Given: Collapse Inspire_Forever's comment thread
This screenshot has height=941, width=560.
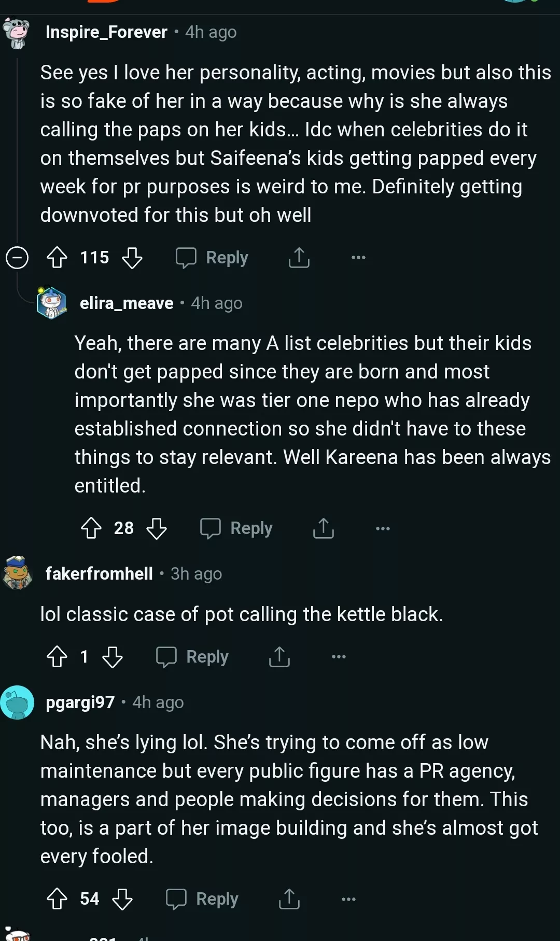Looking at the screenshot, I should click(x=17, y=257).
